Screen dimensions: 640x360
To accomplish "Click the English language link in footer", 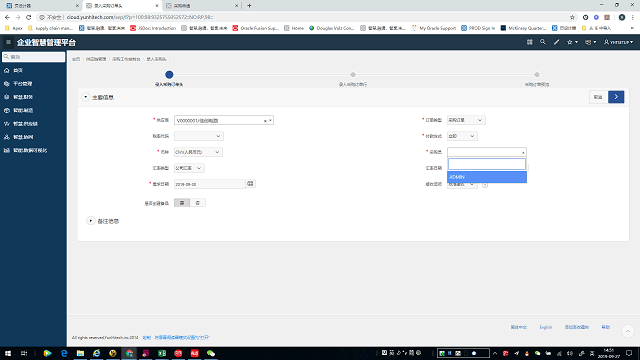I will pos(546,327).
